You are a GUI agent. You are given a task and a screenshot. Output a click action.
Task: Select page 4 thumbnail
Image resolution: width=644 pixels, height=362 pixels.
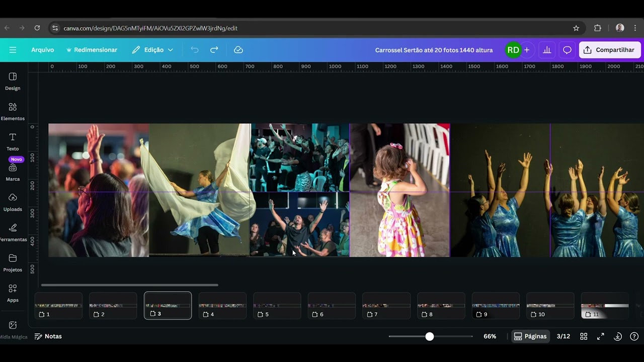222,306
